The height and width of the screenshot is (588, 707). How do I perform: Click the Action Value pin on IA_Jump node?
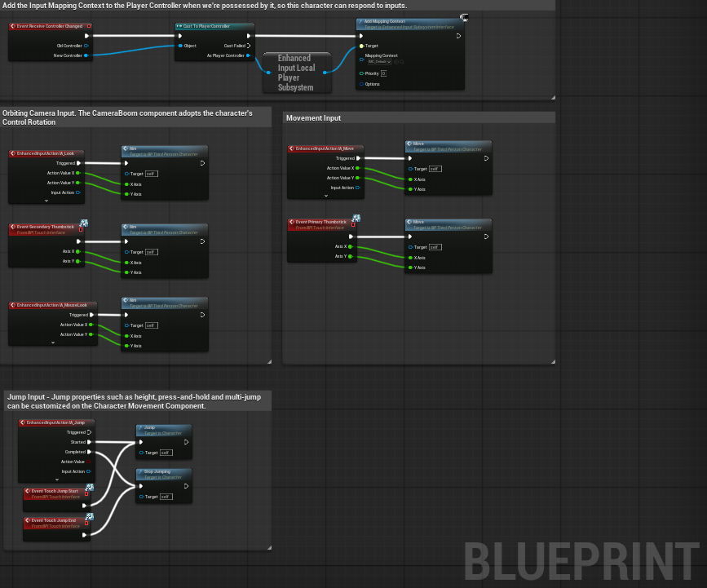90,462
